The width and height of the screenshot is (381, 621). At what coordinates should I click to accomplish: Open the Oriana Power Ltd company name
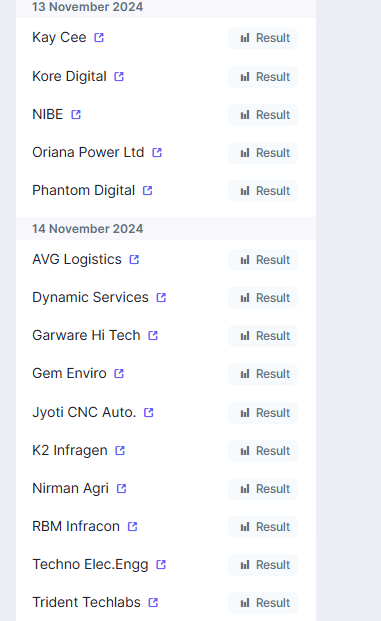88,152
